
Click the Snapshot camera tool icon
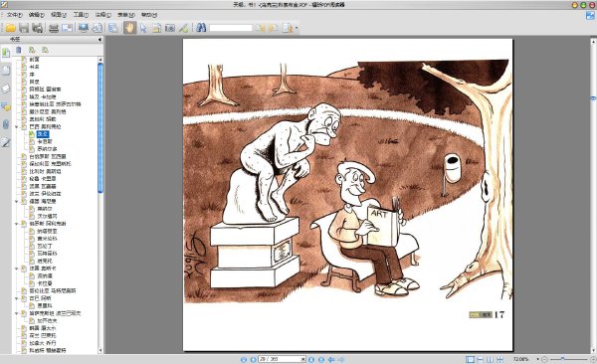(170, 28)
